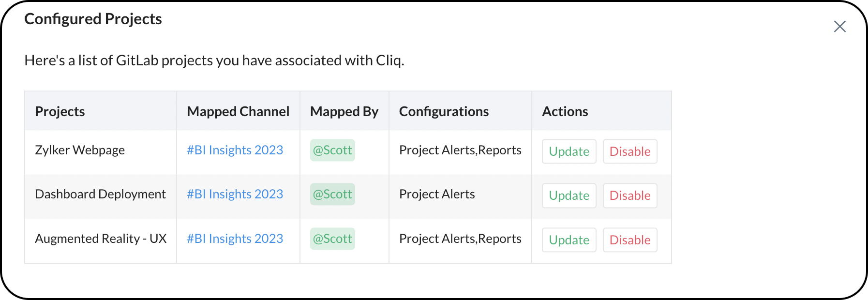The height and width of the screenshot is (300, 868).
Task: Disable the Dashboard Deployment project
Action: [x=630, y=195]
